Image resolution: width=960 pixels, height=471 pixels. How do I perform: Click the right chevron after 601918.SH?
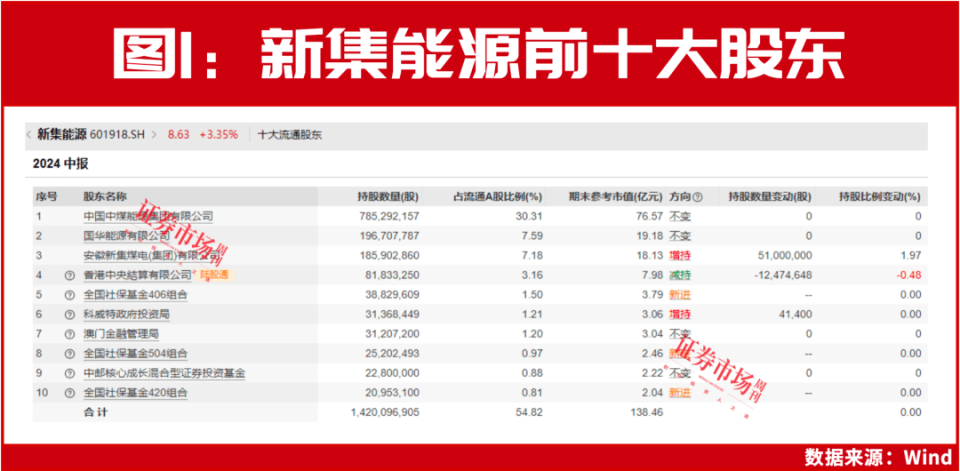coord(154,135)
